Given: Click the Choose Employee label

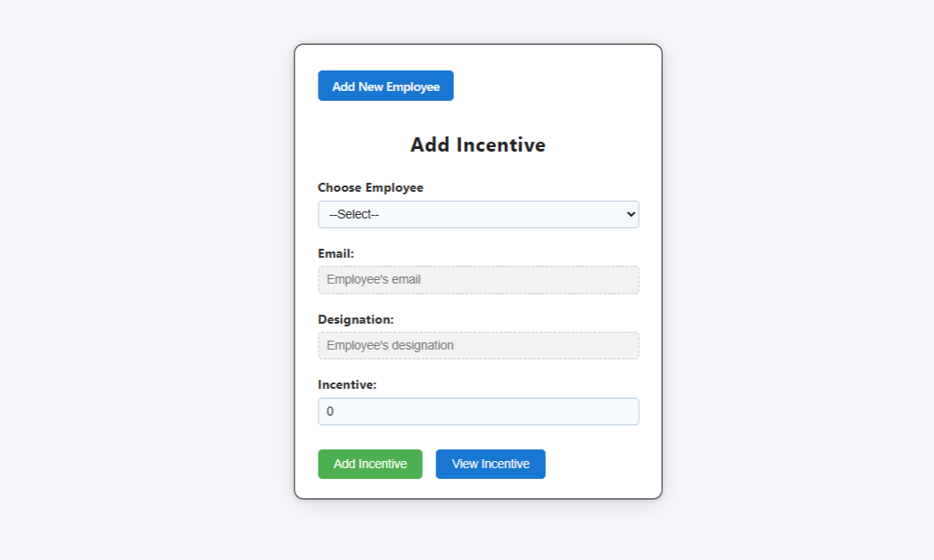Looking at the screenshot, I should tap(371, 187).
